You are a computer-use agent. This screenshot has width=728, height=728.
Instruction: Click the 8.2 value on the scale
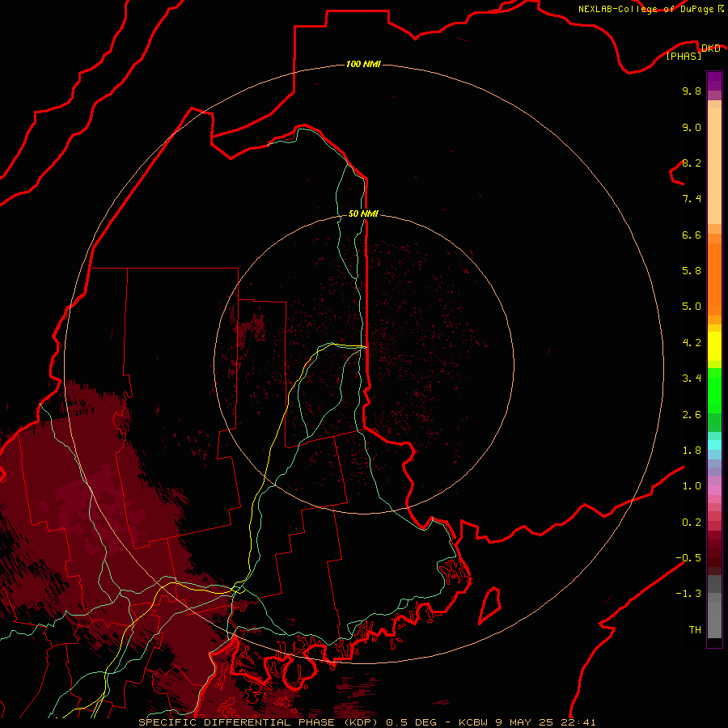(692, 163)
